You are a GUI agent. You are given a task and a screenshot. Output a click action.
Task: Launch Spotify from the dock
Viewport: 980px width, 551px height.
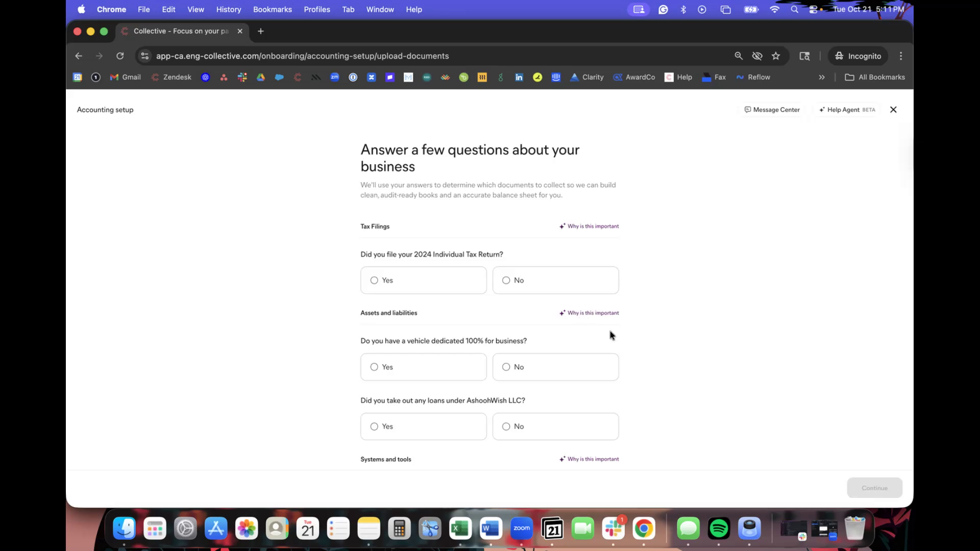[x=719, y=529]
